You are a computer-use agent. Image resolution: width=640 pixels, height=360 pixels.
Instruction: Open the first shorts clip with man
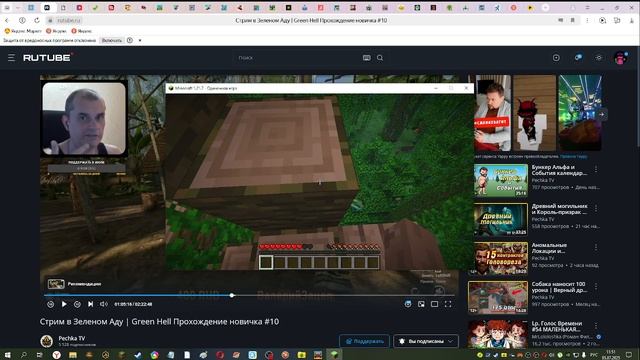click(x=493, y=113)
